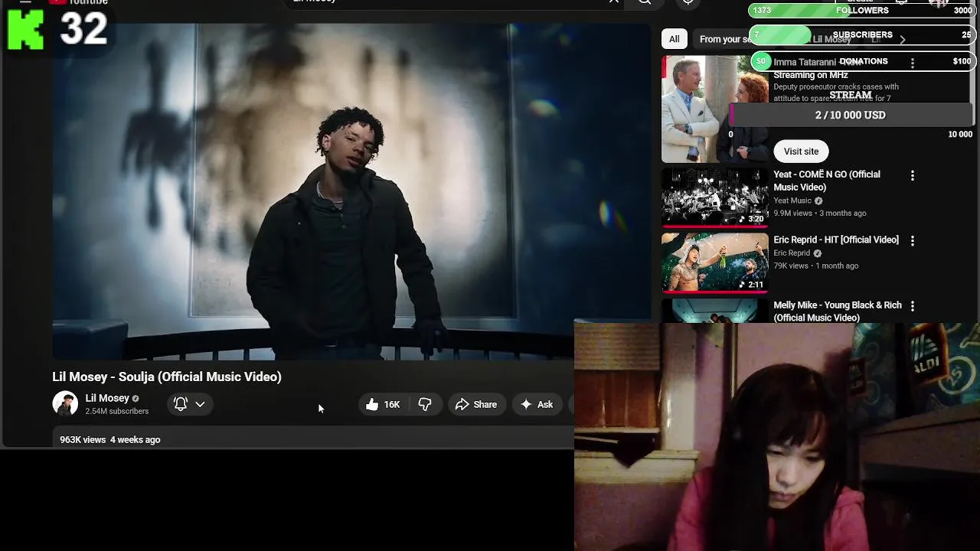Open Eric Reprid - HIT [Official Video] title
The height and width of the screenshot is (551, 980).
pos(836,240)
